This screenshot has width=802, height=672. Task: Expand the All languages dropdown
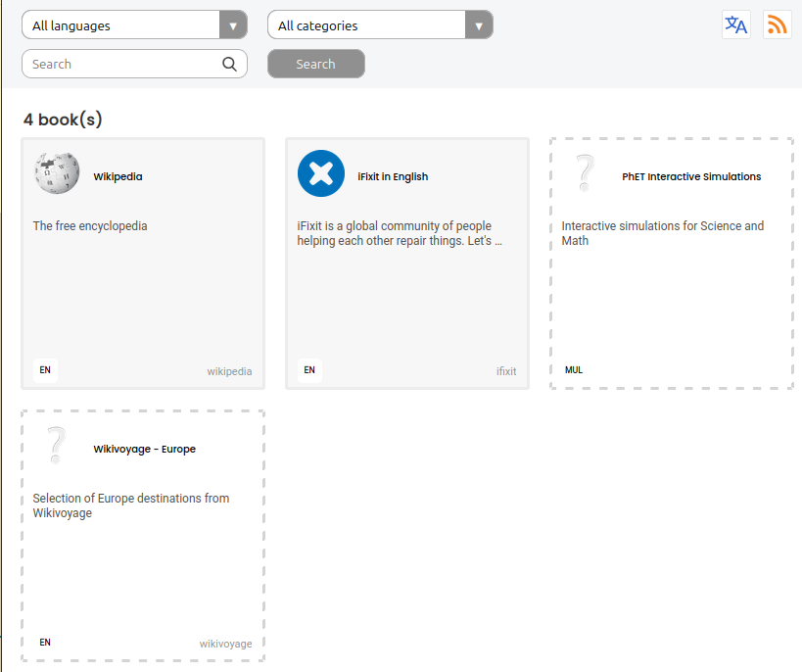click(134, 24)
